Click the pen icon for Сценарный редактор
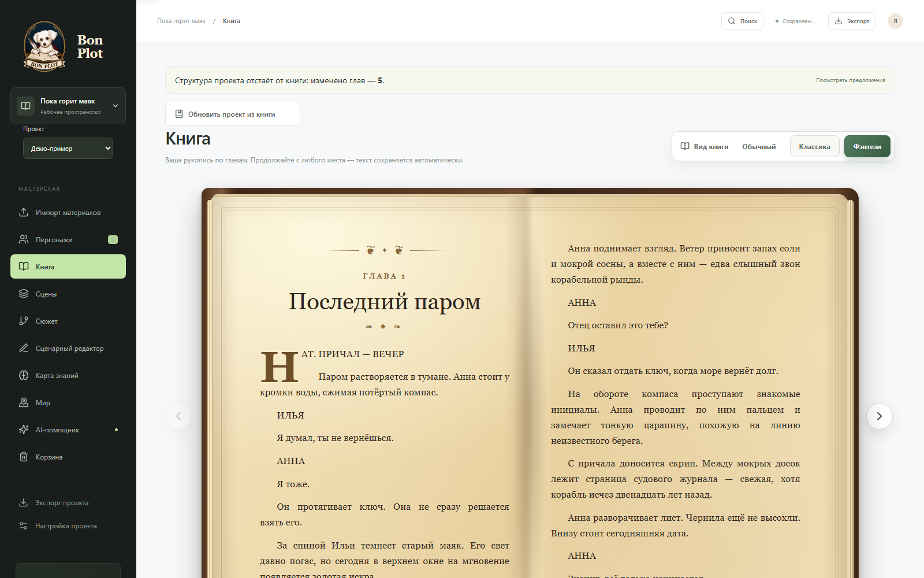The width and height of the screenshot is (924, 578). point(24,348)
